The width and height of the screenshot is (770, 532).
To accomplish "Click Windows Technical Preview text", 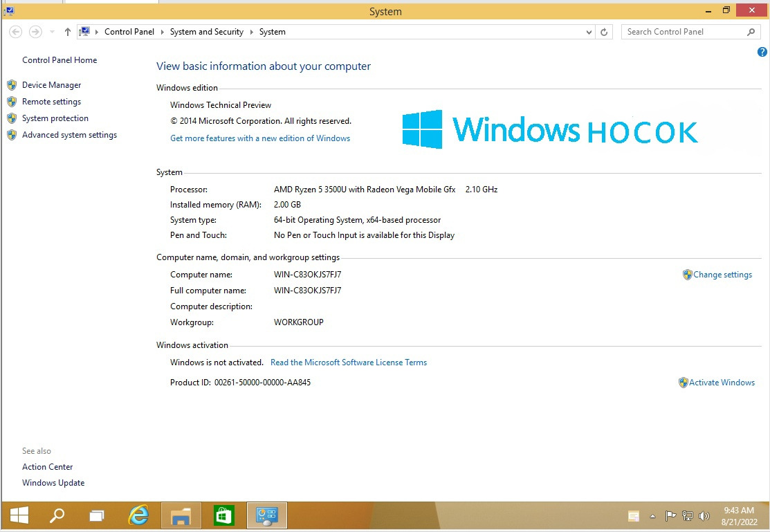I will pos(221,105).
